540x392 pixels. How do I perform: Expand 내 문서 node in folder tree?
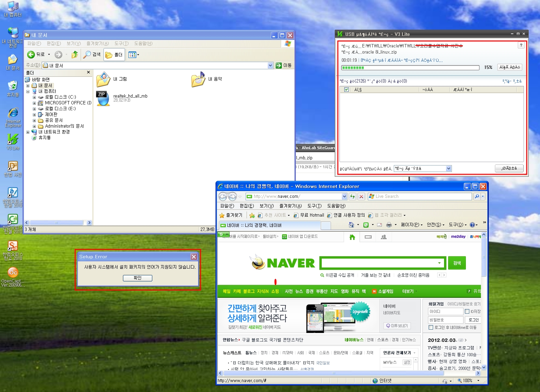tap(28, 86)
